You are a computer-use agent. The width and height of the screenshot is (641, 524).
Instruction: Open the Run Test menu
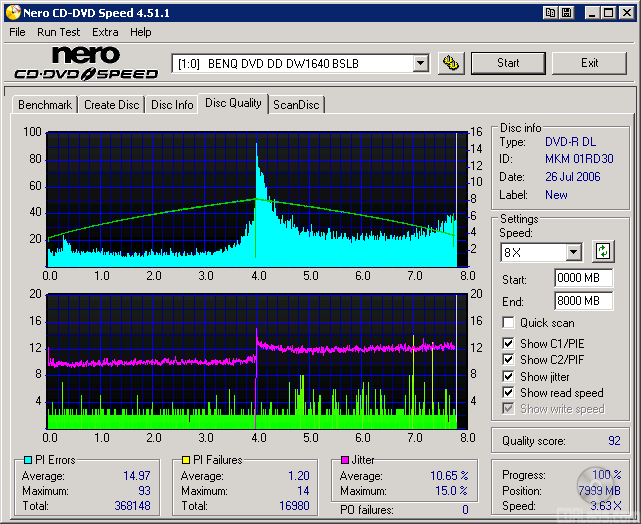pos(58,32)
